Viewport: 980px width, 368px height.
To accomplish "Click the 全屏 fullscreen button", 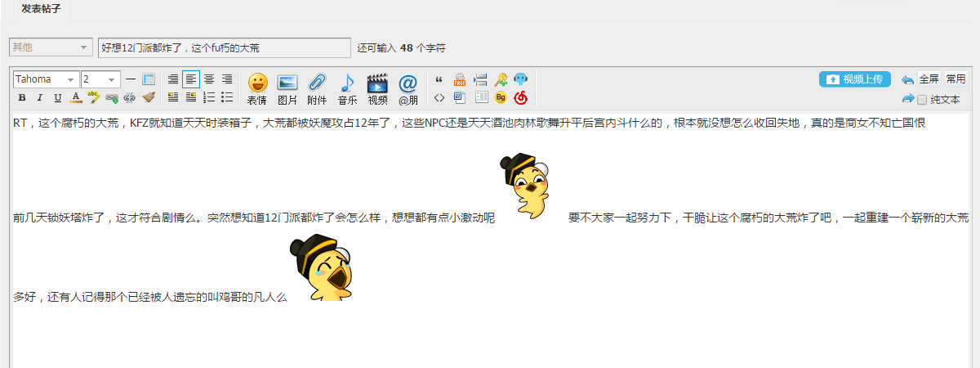I will pos(929,79).
